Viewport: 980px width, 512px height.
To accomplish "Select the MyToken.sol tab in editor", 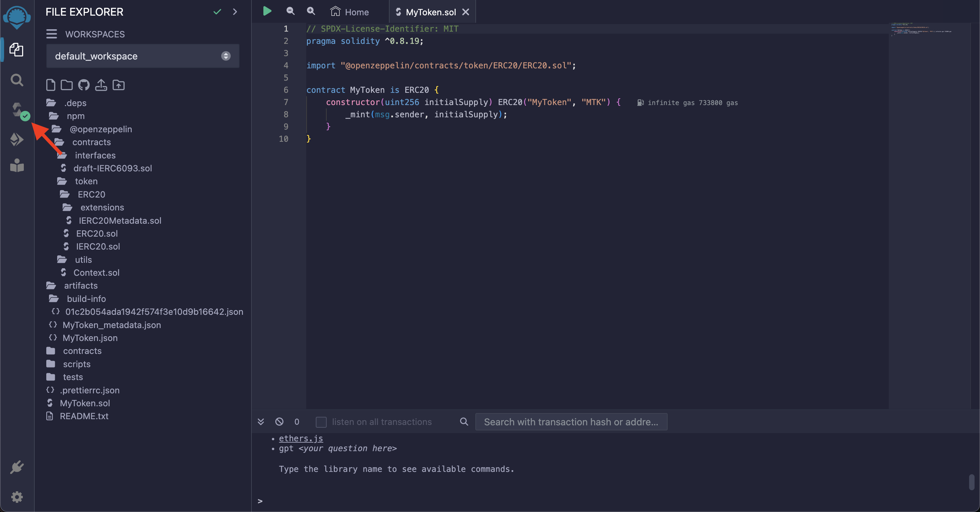I will coord(428,12).
